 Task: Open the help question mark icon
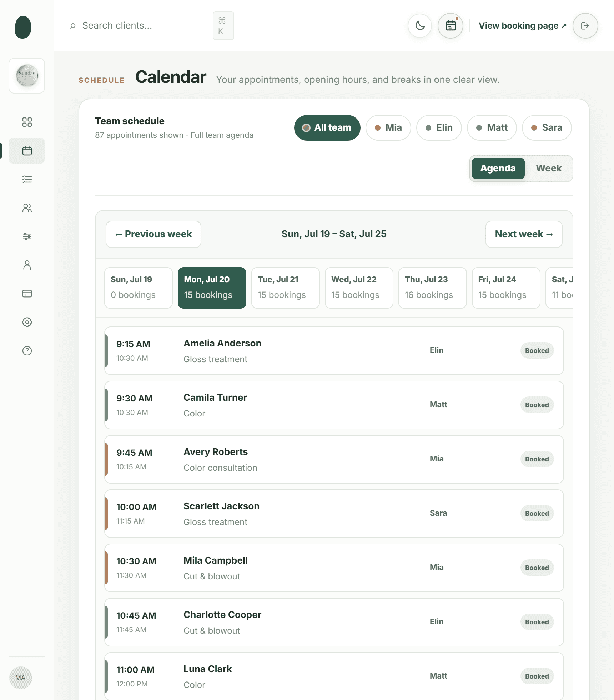click(27, 351)
